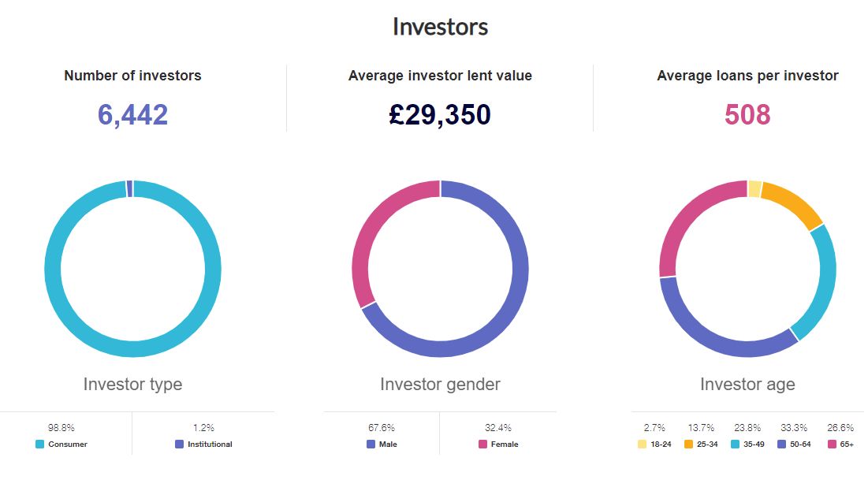Select the 50-64 purple legend swatch

pos(781,444)
